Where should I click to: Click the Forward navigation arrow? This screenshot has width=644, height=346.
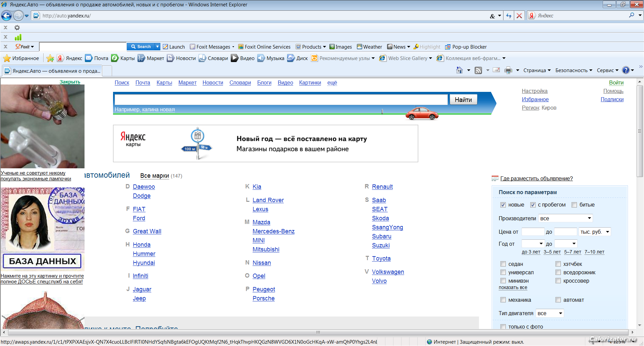point(18,15)
